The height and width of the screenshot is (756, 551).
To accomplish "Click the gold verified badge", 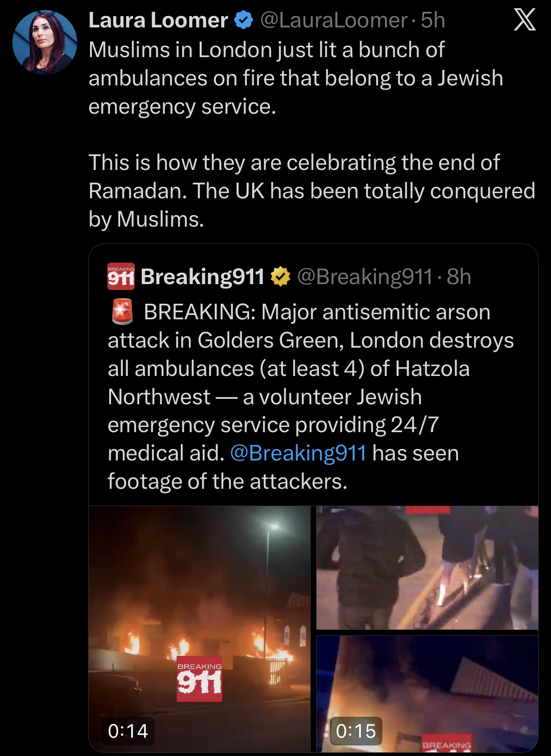I will pos(281,276).
